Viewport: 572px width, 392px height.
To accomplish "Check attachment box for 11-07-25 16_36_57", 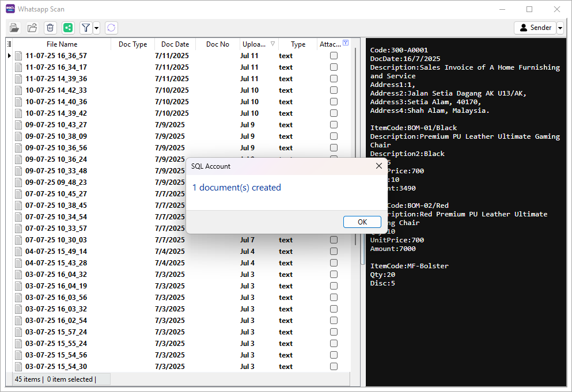I will pos(334,56).
